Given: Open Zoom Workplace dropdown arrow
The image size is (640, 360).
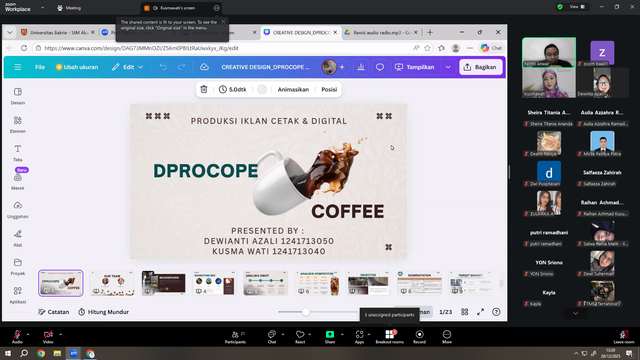Looking at the screenshot, I should point(42,8).
